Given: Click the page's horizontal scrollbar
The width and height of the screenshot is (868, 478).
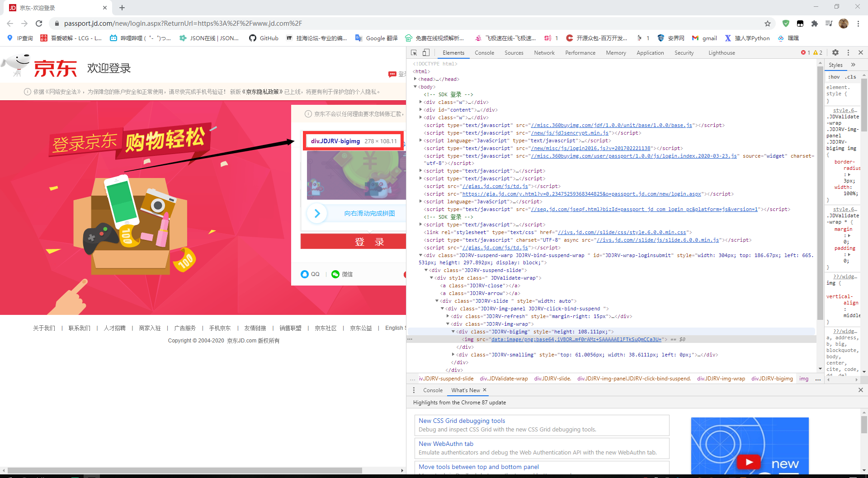Looking at the screenshot, I should 185,470.
